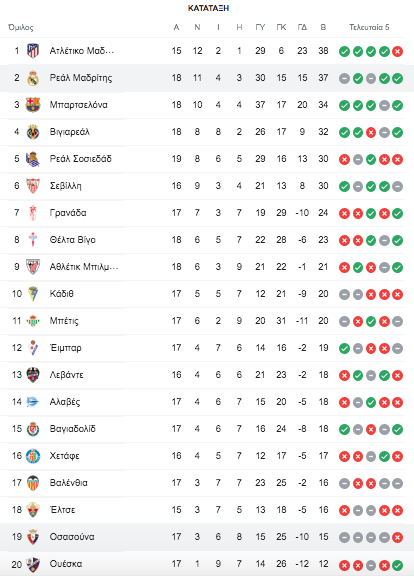
Task: Click the Atlético Madrid club crest
Action: (x=33, y=51)
